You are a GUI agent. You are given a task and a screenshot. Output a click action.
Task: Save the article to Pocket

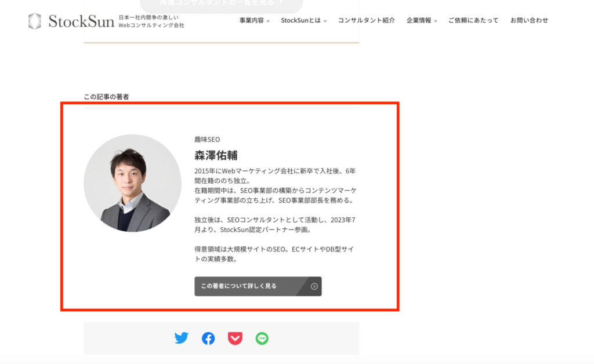click(235, 338)
